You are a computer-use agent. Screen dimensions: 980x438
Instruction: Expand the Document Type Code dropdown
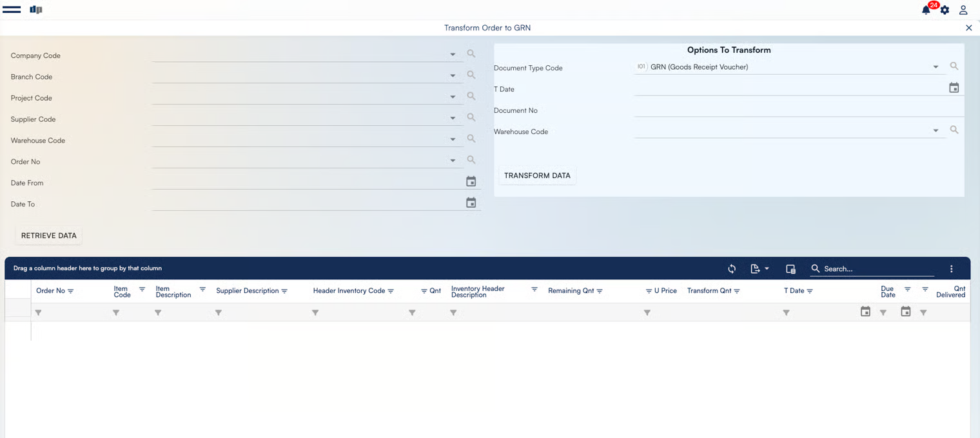tap(936, 67)
